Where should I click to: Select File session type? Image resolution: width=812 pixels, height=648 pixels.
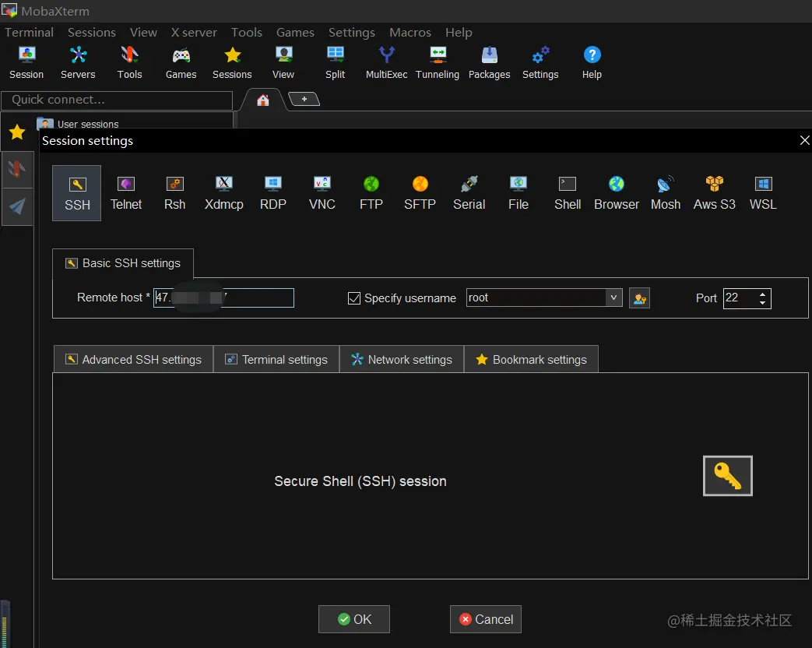click(x=518, y=193)
